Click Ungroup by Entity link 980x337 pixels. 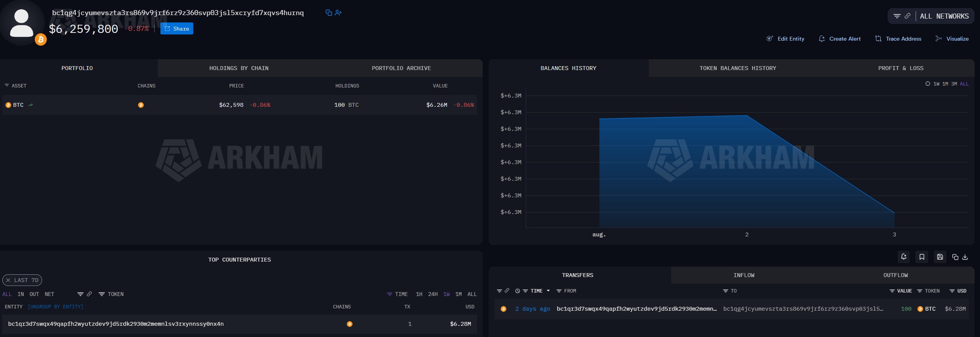pos(56,307)
